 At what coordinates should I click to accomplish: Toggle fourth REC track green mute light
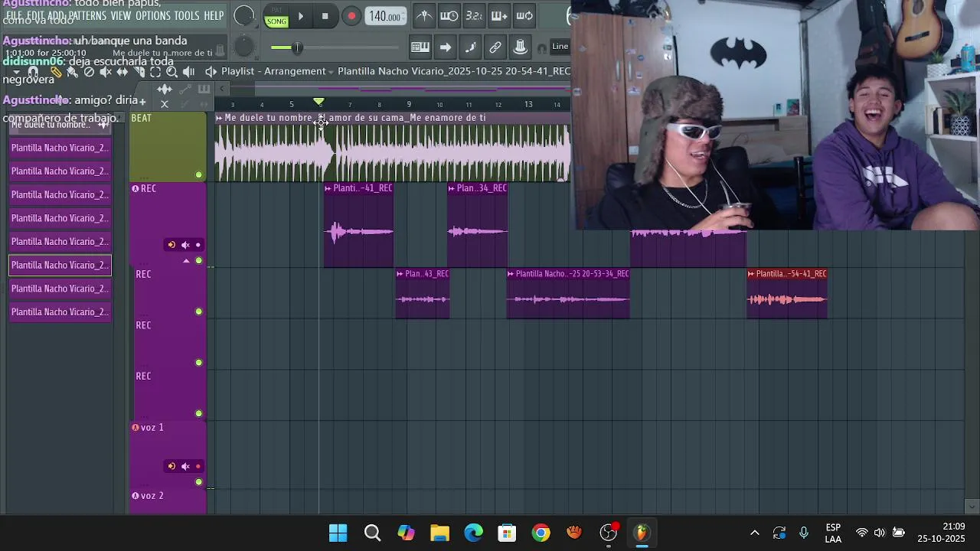point(199,414)
